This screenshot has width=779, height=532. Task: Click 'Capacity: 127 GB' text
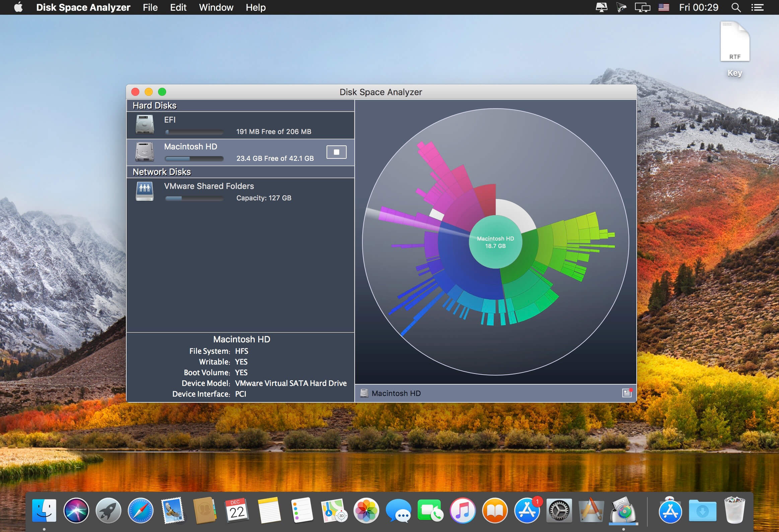coord(264,198)
